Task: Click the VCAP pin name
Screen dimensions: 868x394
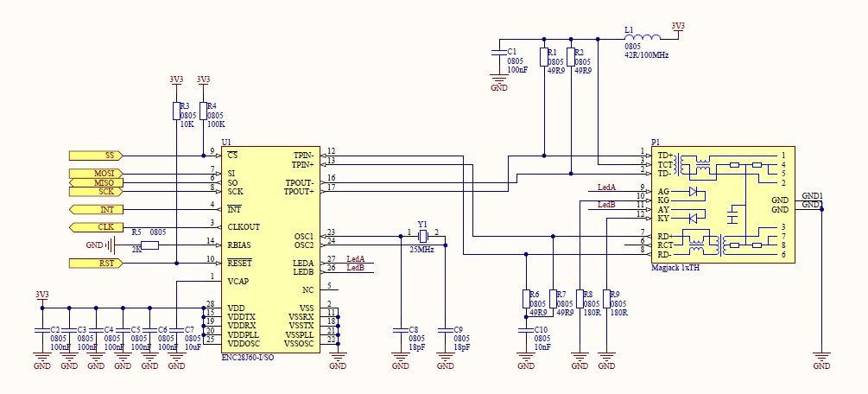Action: click(x=238, y=282)
